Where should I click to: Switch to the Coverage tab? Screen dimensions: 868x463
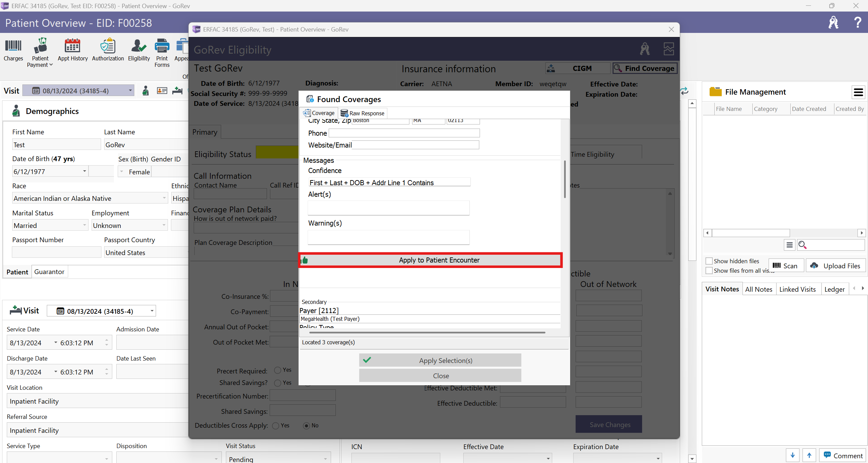pyautogui.click(x=319, y=113)
